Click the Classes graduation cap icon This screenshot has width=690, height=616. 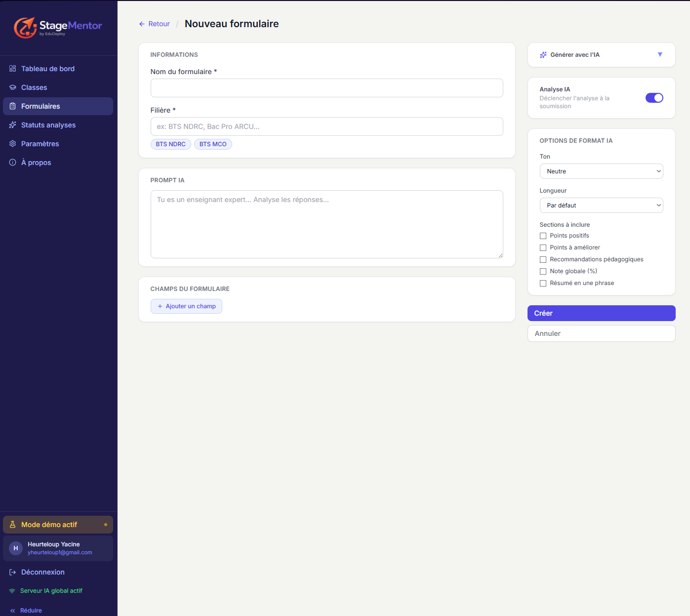coord(13,87)
